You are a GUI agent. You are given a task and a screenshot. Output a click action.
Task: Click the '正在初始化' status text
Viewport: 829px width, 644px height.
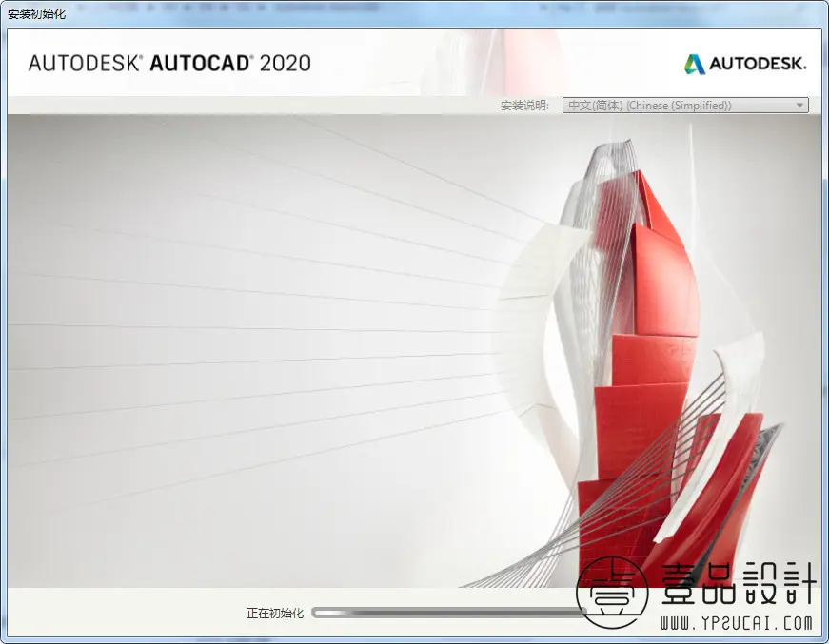(x=275, y=614)
